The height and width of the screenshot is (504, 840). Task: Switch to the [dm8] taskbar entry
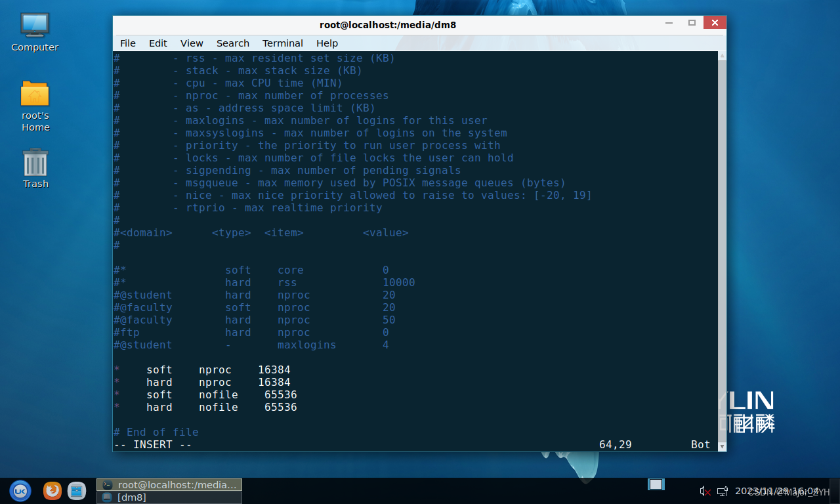(169, 497)
